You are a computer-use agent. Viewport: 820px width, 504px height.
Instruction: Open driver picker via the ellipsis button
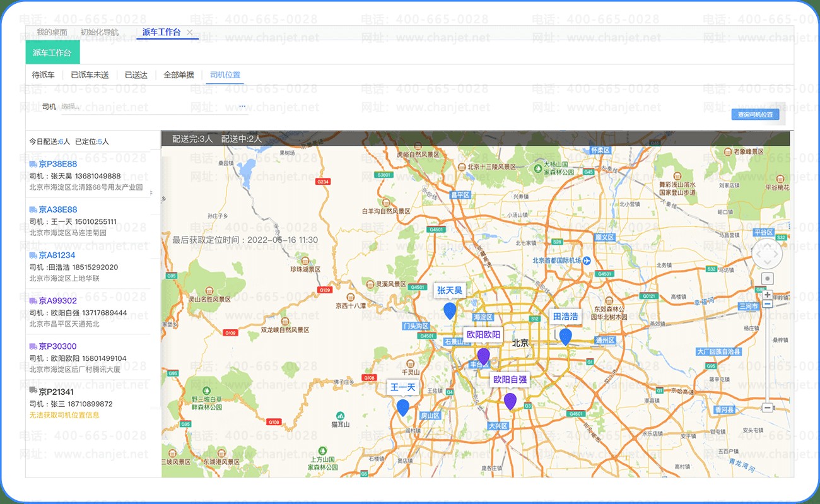click(242, 107)
